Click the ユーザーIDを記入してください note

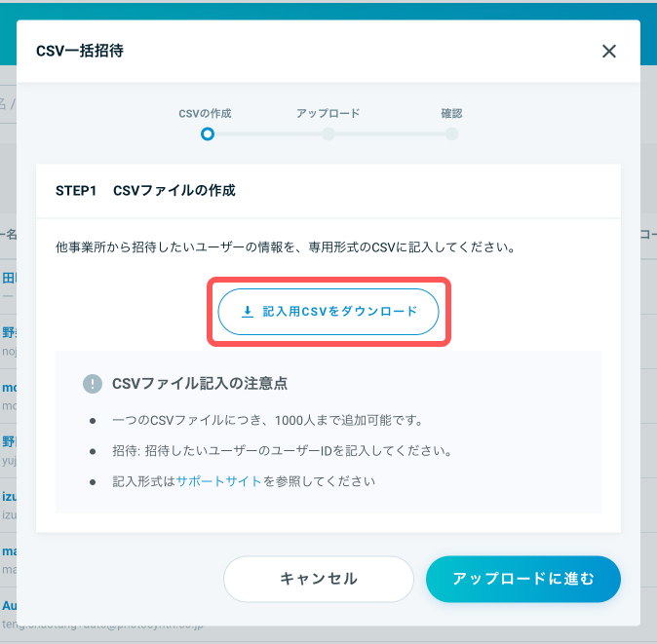(282, 451)
